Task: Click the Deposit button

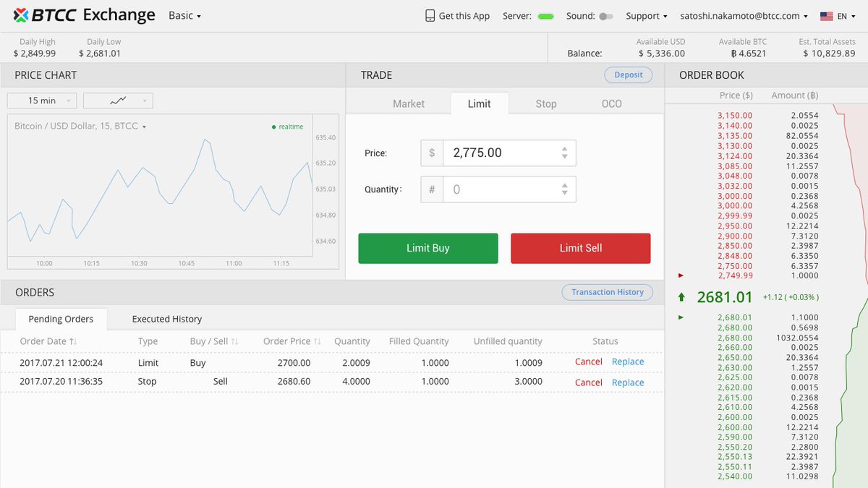Action: 629,75
